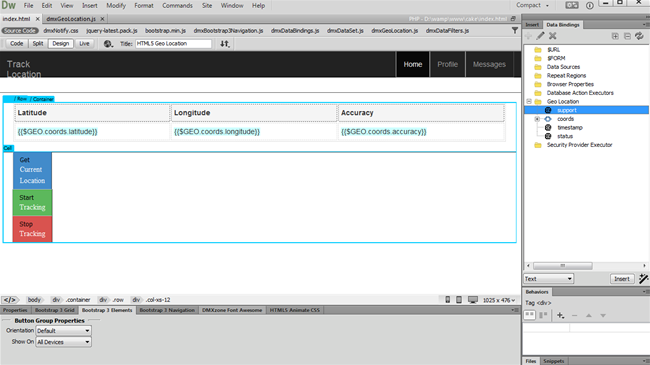Click the refresh icon in Data Bindings panel
The width and height of the screenshot is (650, 365).
pyautogui.click(x=639, y=36)
